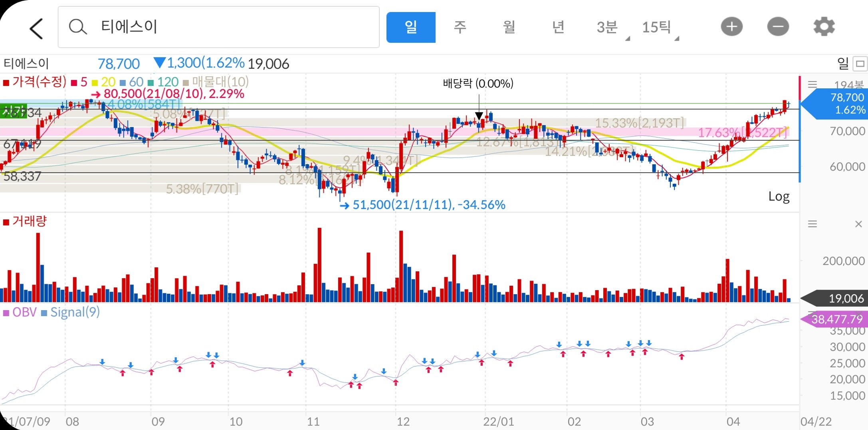
Task: Open the price chart hamburger menu
Action: click(812, 84)
